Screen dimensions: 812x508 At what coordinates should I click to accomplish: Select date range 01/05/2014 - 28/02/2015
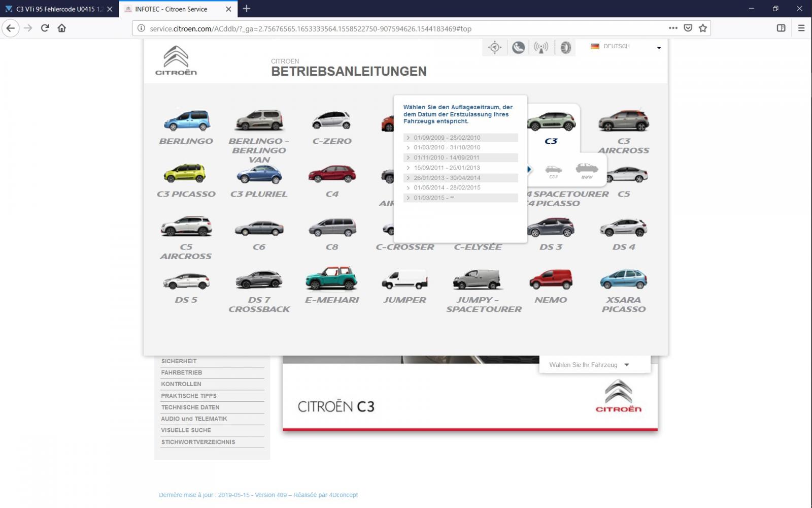click(461, 187)
